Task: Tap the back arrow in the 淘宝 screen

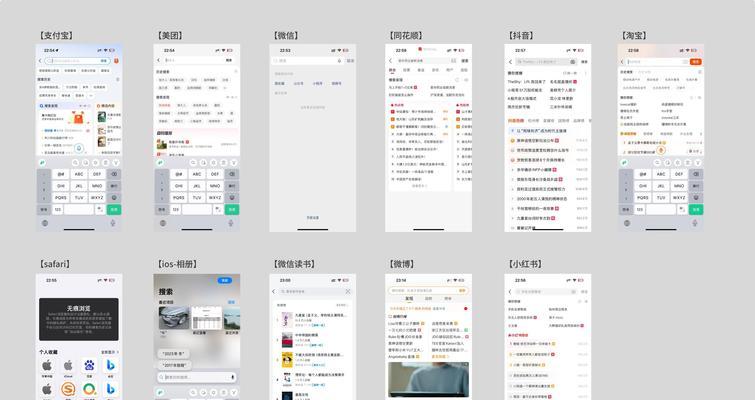Action: click(622, 62)
